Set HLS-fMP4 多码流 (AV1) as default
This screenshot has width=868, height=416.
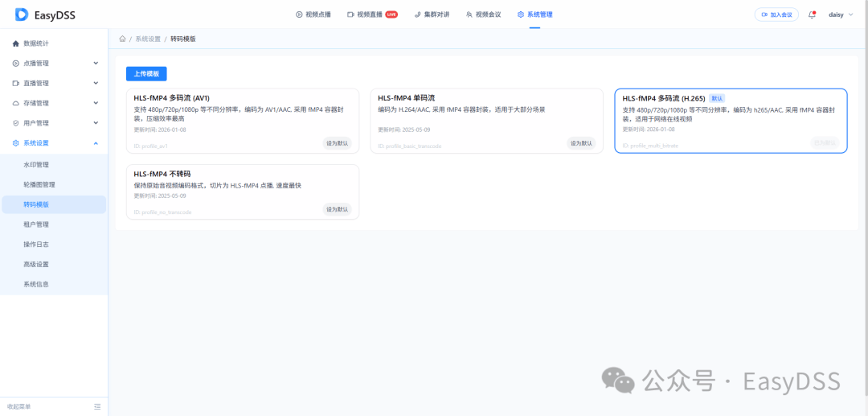coord(337,143)
